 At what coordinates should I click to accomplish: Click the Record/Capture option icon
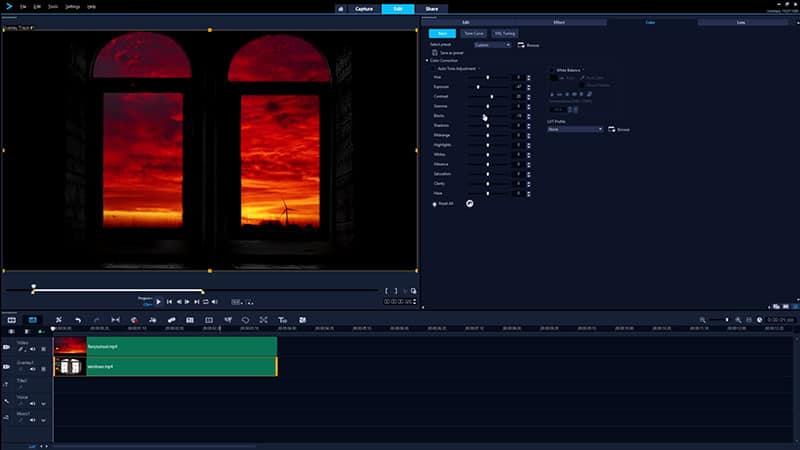point(134,320)
